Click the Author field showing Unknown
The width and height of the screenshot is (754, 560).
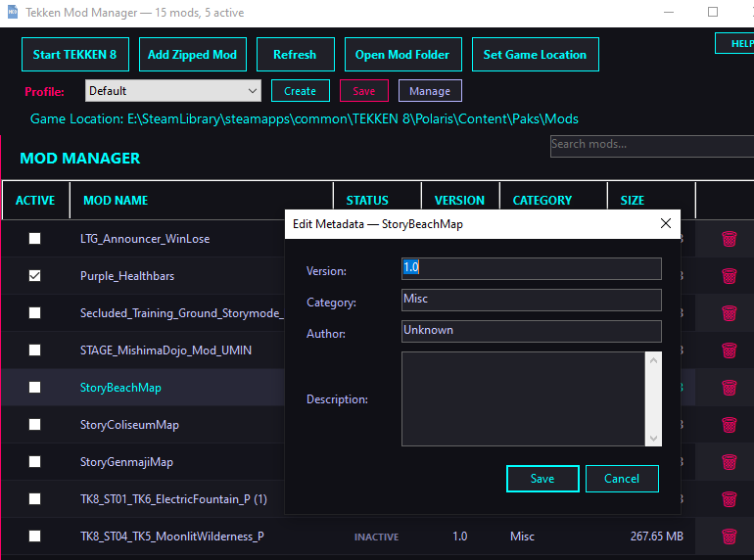(532, 331)
